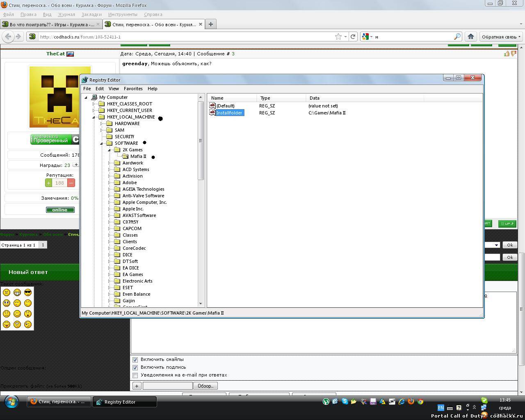
Task: Launch Internet Explorer from the taskbar
Action: click(402, 402)
